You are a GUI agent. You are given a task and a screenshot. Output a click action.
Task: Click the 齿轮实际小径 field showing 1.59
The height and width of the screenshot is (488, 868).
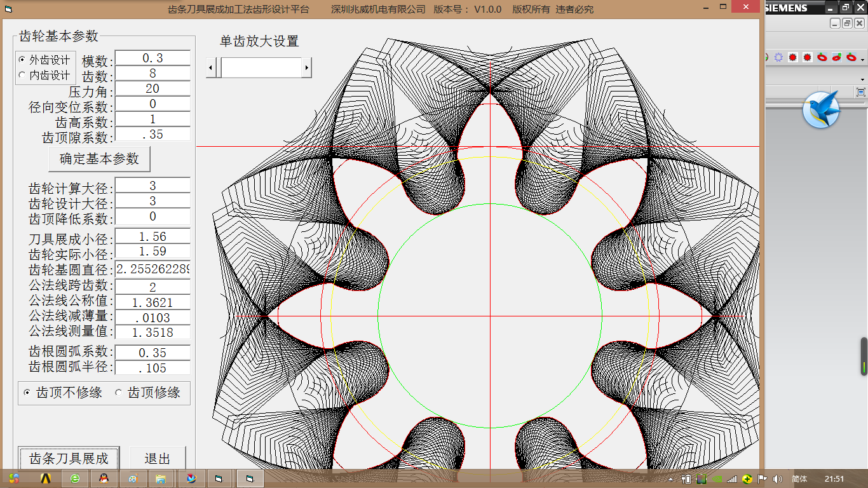pyautogui.click(x=153, y=252)
